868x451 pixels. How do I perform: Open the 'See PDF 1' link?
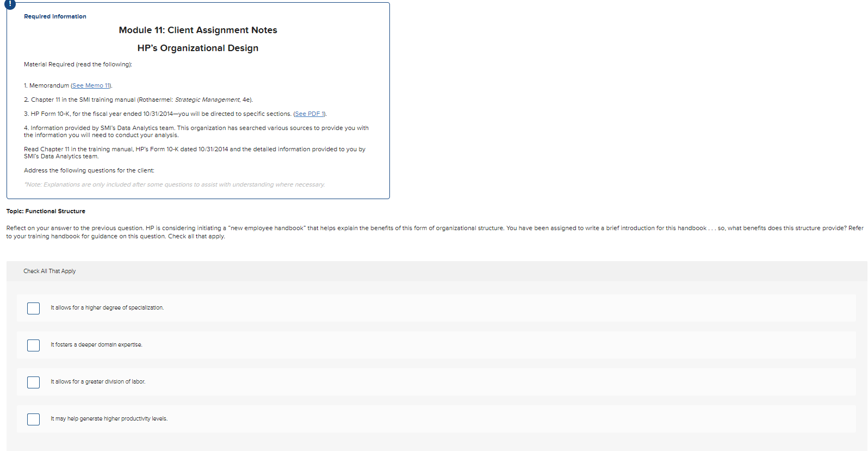click(x=309, y=114)
